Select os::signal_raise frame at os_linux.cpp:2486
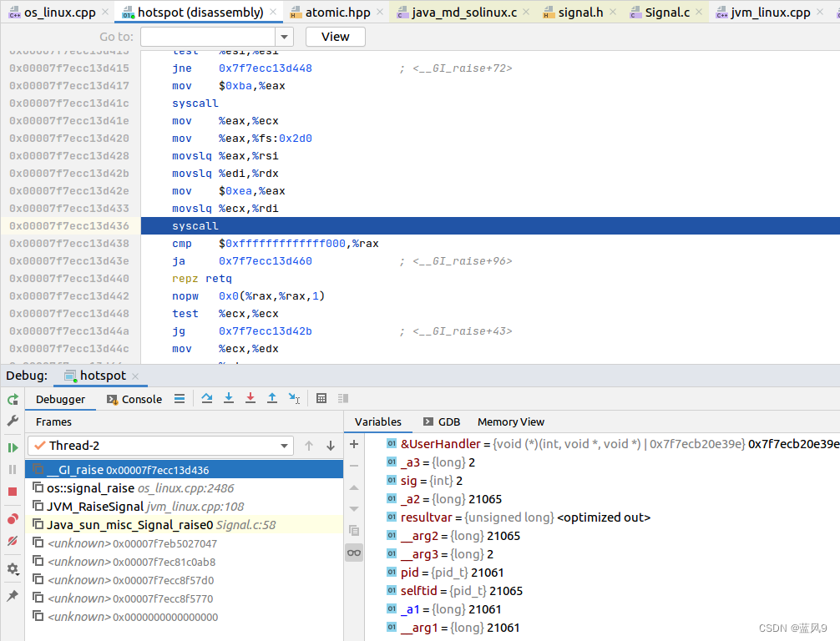The image size is (840, 641). pyautogui.click(x=184, y=488)
